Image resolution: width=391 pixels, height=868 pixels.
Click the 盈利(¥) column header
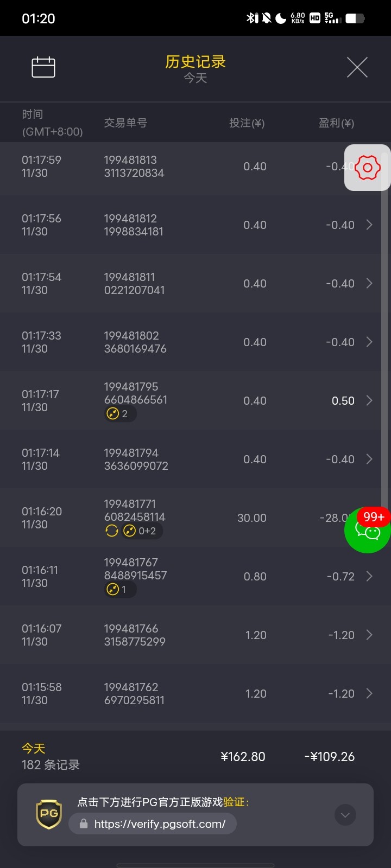coord(336,123)
